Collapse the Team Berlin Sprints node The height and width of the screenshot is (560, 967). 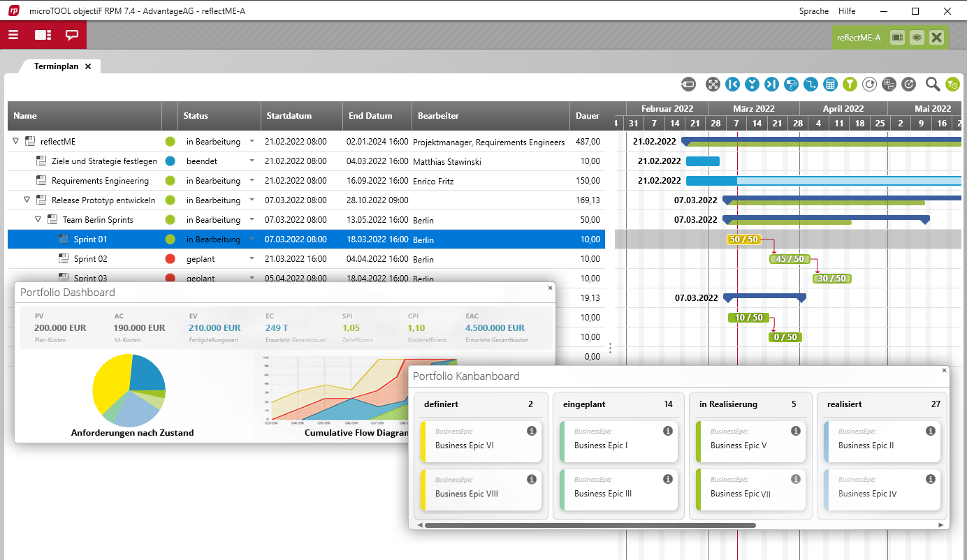click(x=38, y=219)
